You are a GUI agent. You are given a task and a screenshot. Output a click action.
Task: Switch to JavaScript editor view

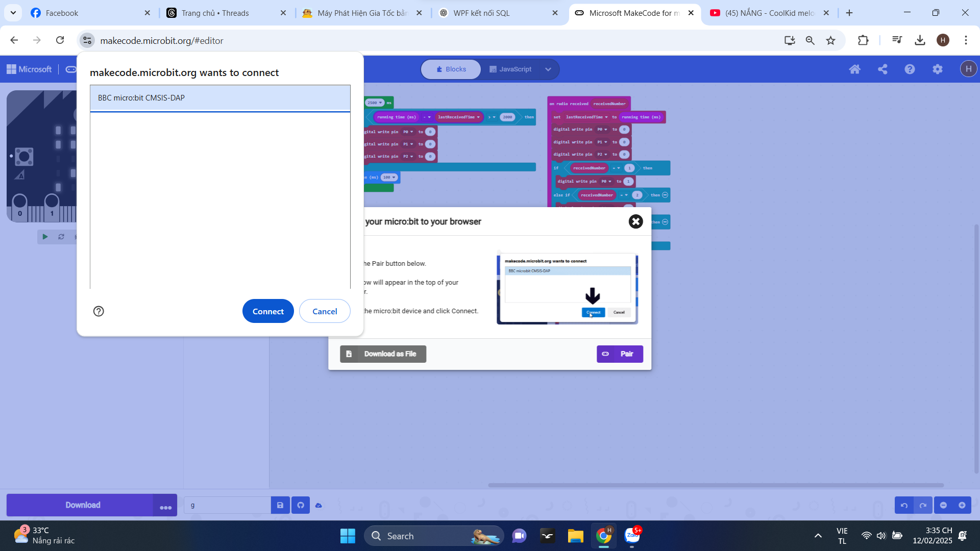coord(510,69)
